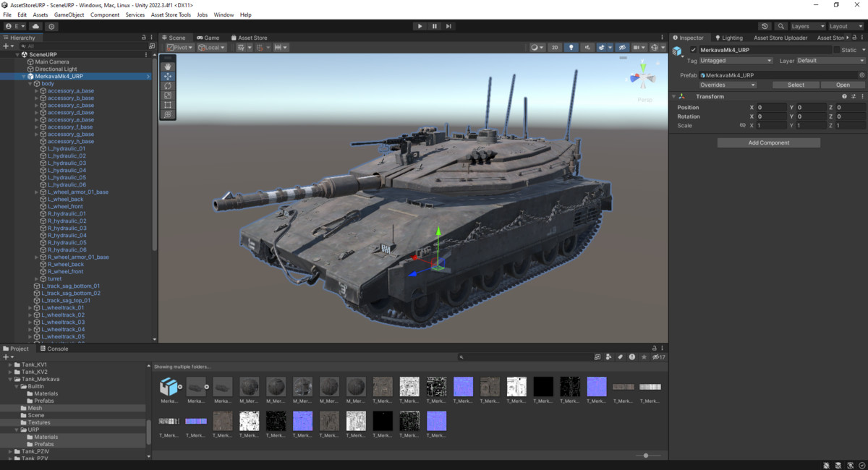Click Open to edit the MerkavaMk4_URP prefab

point(841,85)
